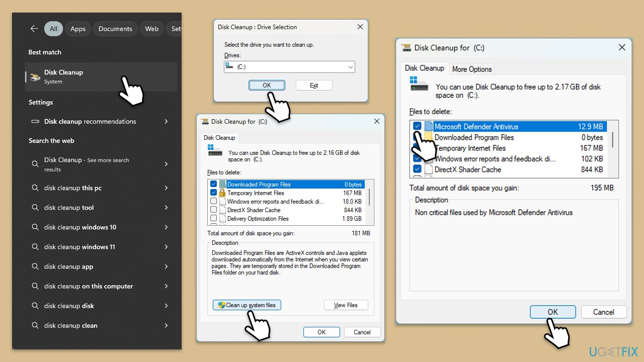
Task: Check Windows error reports checkbox in middle dialog
Action: click(x=214, y=202)
